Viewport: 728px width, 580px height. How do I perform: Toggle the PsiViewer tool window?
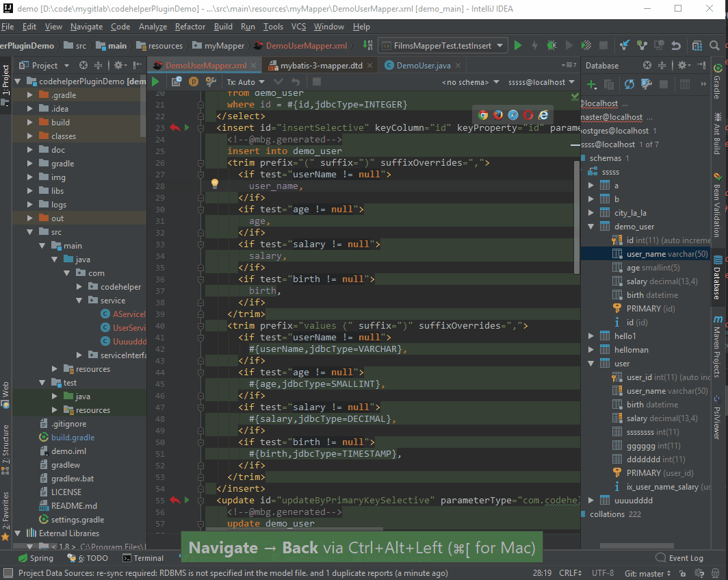[718, 418]
